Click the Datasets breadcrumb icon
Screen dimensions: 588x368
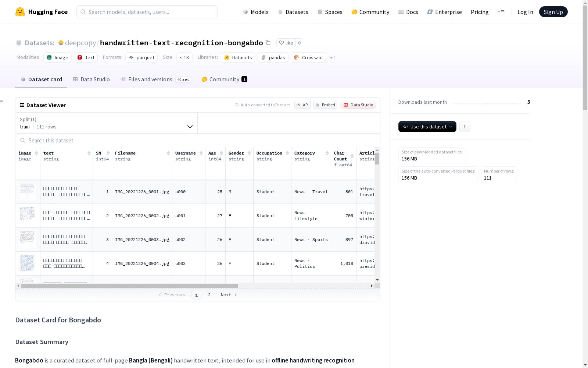(19, 43)
